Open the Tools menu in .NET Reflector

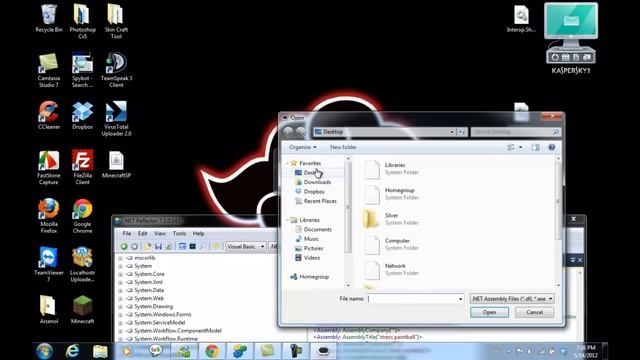tap(179, 233)
